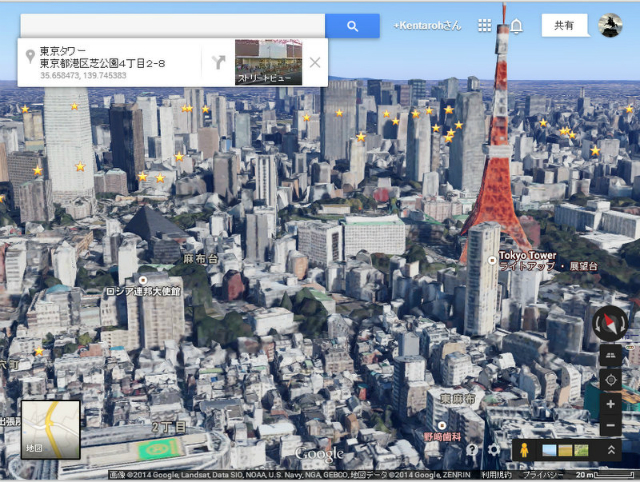Open the first blue sky imagery thumbnail
640x482 pixels.
(x=549, y=450)
